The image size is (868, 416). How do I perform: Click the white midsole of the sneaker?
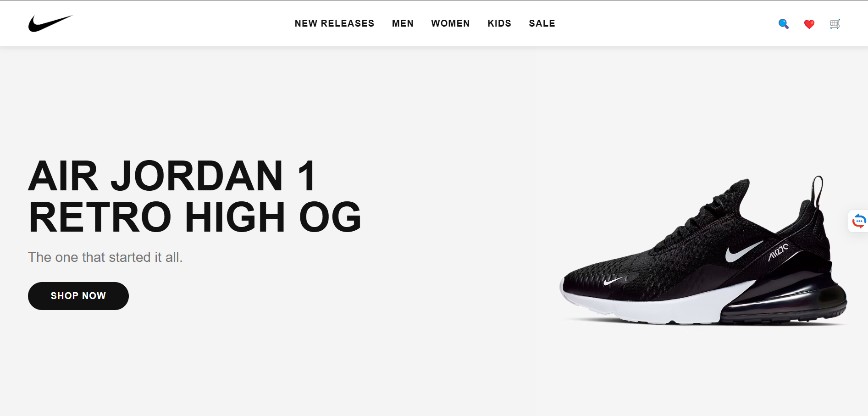[651, 305]
